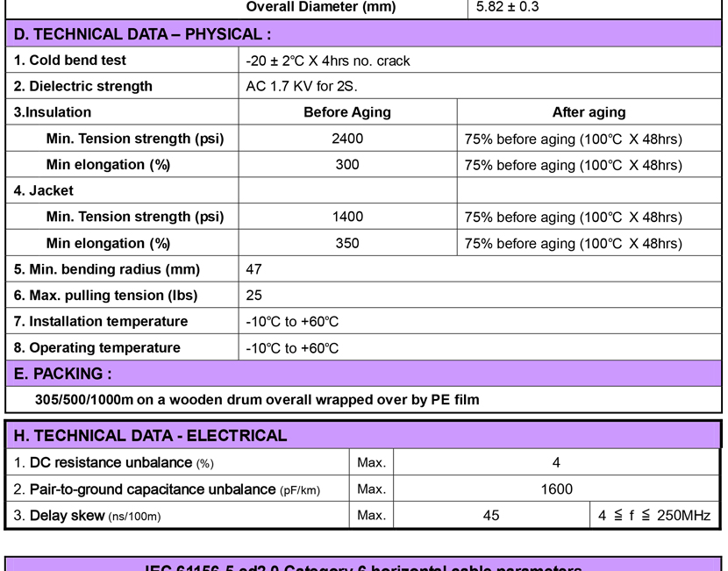This screenshot has height=571, width=728.
Task: Click the '2. Dielectric strength' label
Action: point(82,86)
